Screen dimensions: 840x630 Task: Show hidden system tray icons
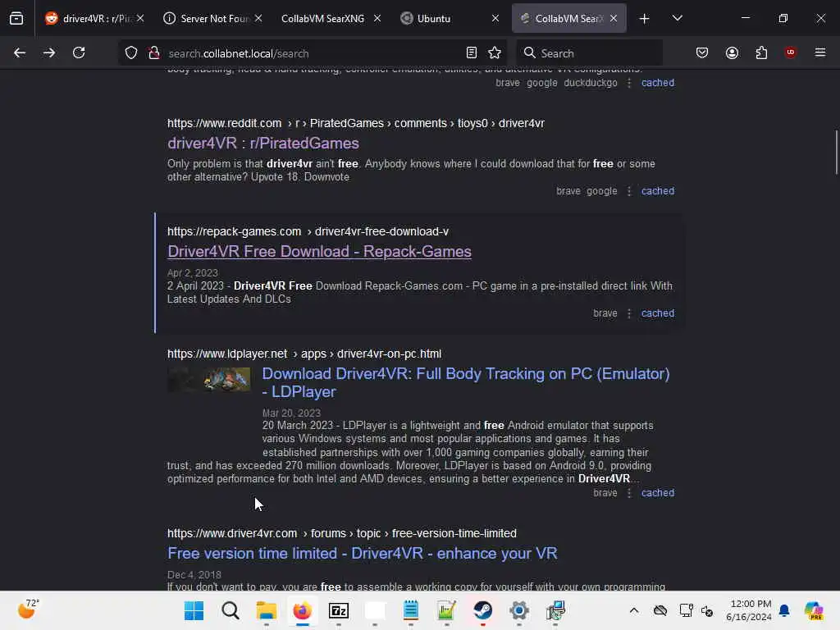click(634, 610)
